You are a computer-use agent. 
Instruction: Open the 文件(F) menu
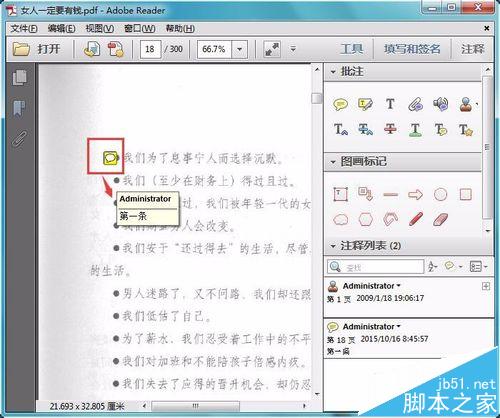pos(23,29)
